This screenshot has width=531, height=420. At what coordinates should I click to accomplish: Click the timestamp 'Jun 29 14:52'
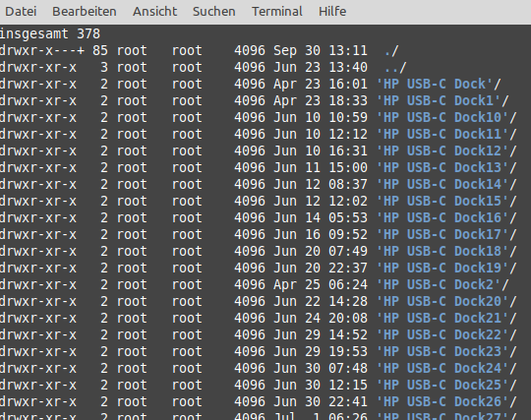[x=321, y=335]
